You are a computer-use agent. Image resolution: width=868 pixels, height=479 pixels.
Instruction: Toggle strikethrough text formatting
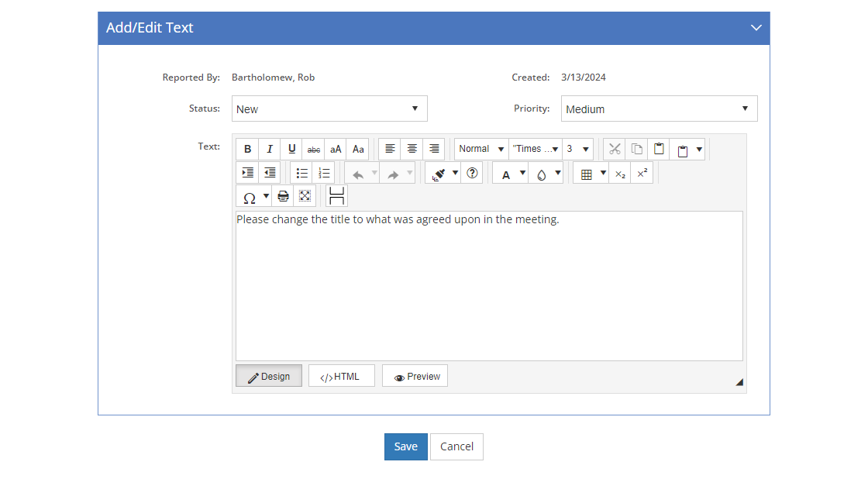tap(314, 149)
